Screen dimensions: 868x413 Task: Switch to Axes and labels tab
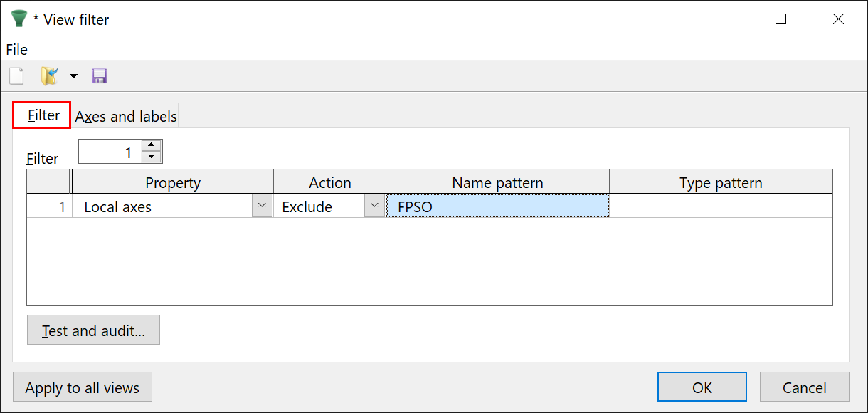click(126, 116)
